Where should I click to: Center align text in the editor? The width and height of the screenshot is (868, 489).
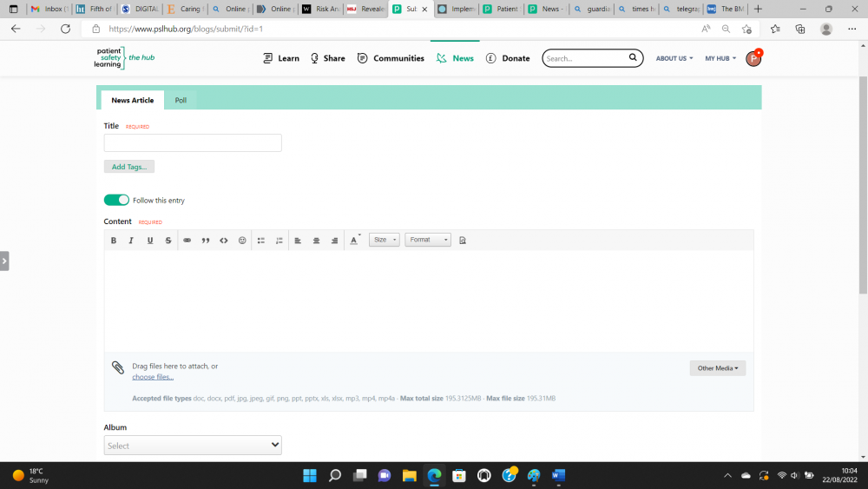tap(316, 241)
